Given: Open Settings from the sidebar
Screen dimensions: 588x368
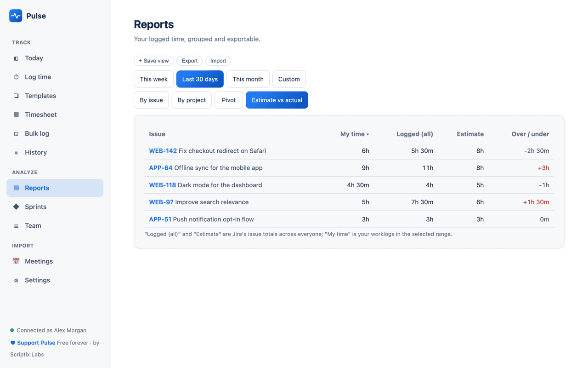Looking at the screenshot, I should pyautogui.click(x=55, y=280).
